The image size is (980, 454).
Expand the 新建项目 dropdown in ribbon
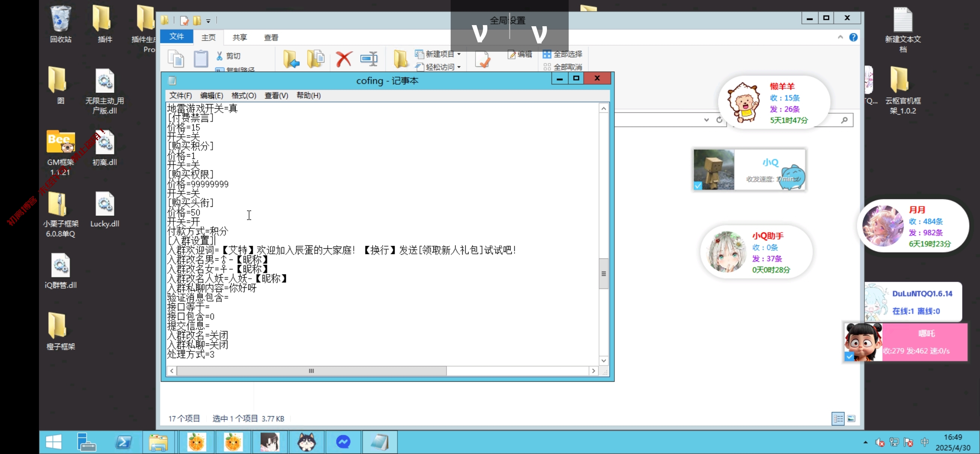[459, 54]
